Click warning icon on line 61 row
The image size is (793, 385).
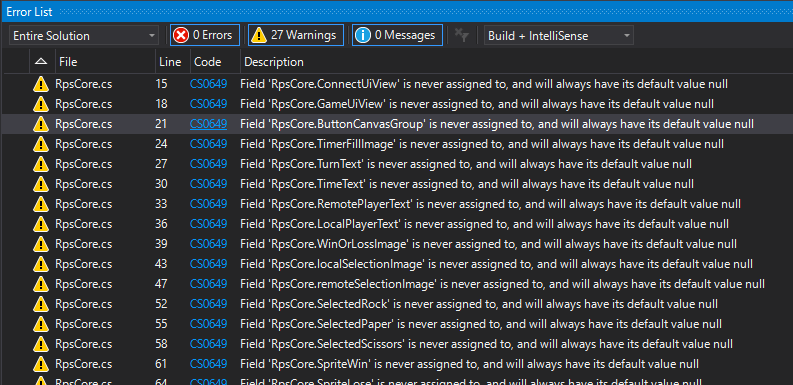41,364
